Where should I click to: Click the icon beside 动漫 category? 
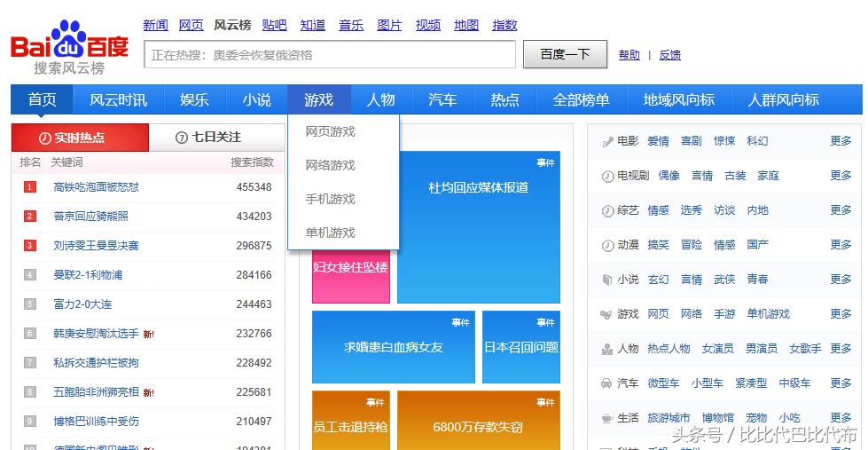[607, 245]
